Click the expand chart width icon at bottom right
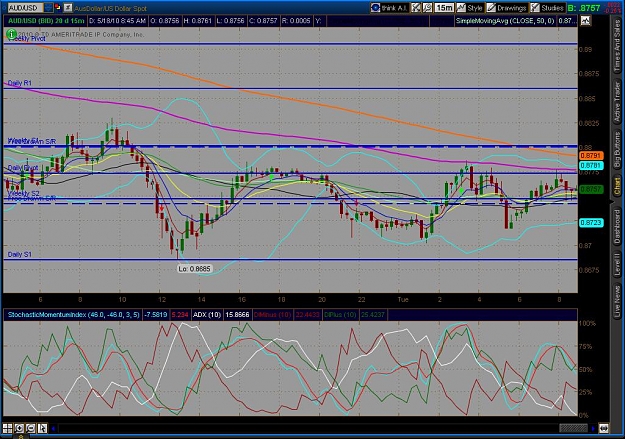Viewport: 625px width, 439px height. point(604,429)
